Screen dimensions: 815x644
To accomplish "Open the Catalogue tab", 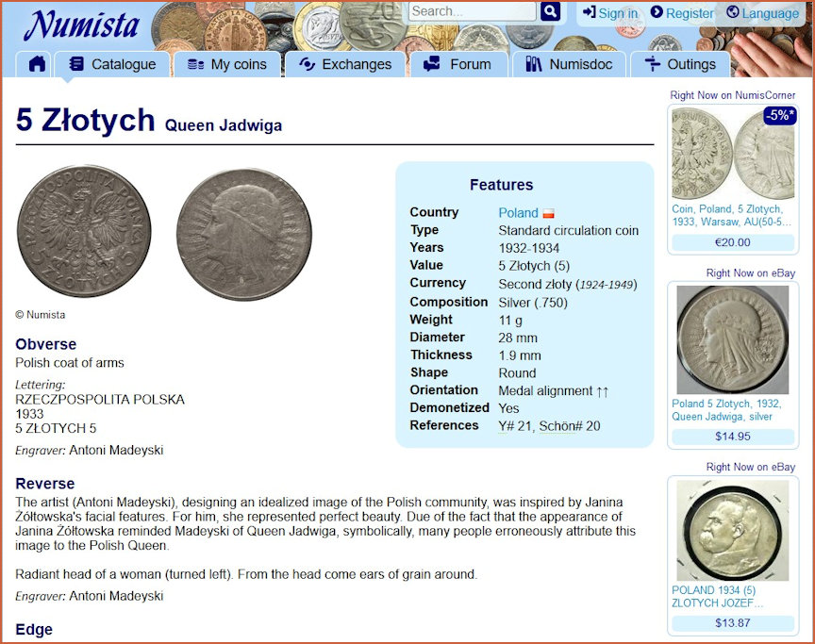I will pos(112,64).
